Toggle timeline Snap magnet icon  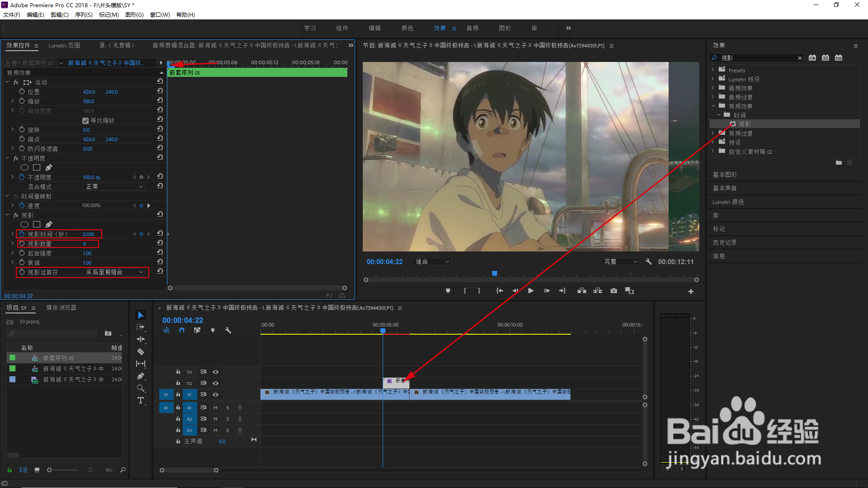click(181, 331)
